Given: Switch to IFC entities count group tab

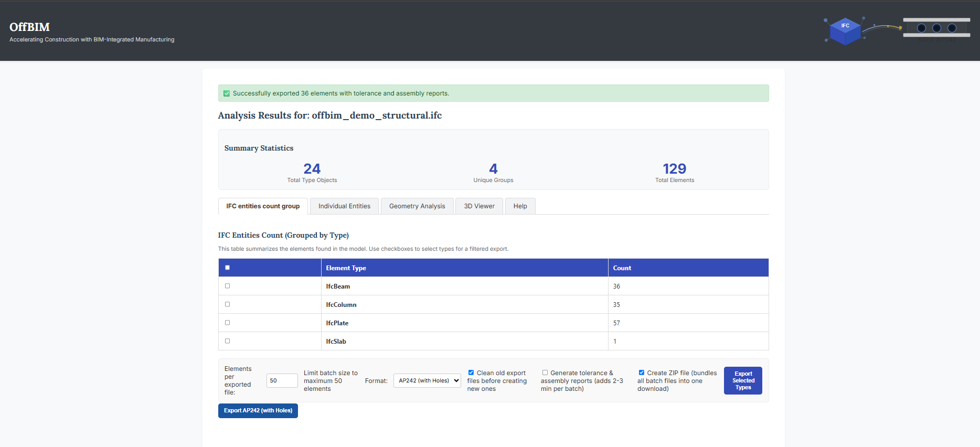Looking at the screenshot, I should pyautogui.click(x=263, y=206).
